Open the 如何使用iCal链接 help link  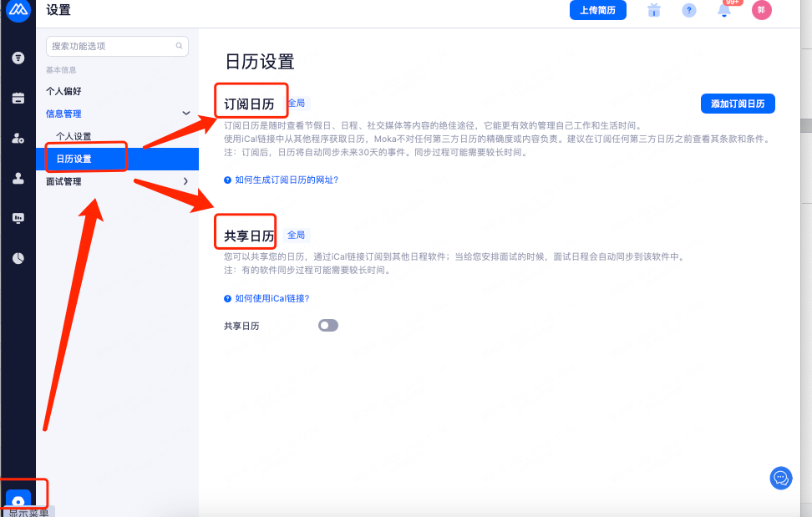(x=272, y=298)
